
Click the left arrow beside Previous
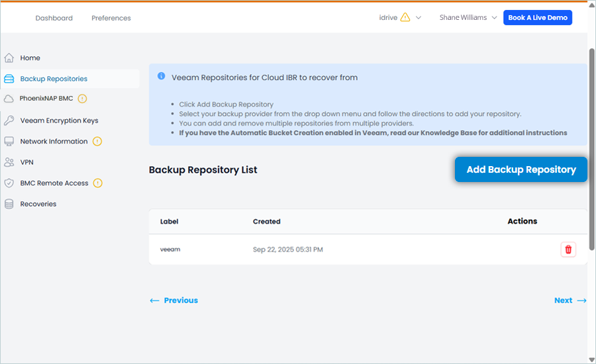point(154,300)
